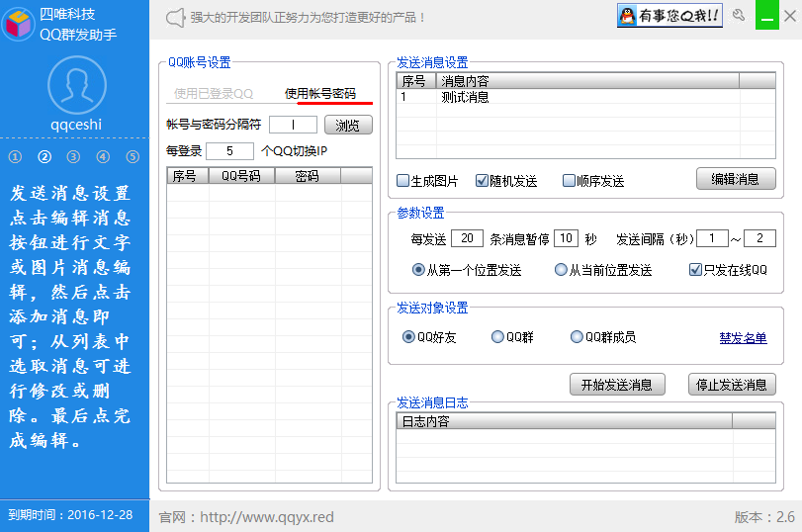This screenshot has width=802, height=532.
Task: Go to step 1 circle icon
Action: coord(15,156)
